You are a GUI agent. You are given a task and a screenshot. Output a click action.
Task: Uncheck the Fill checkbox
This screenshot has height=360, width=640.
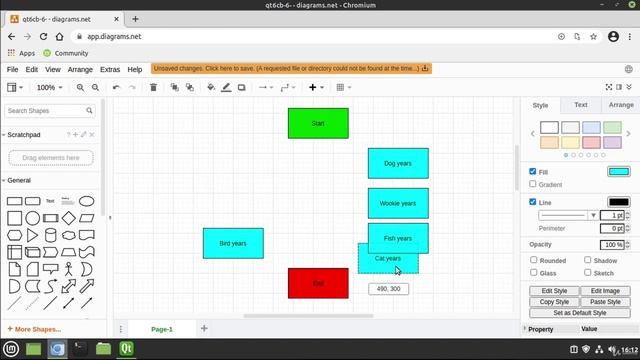(533, 171)
